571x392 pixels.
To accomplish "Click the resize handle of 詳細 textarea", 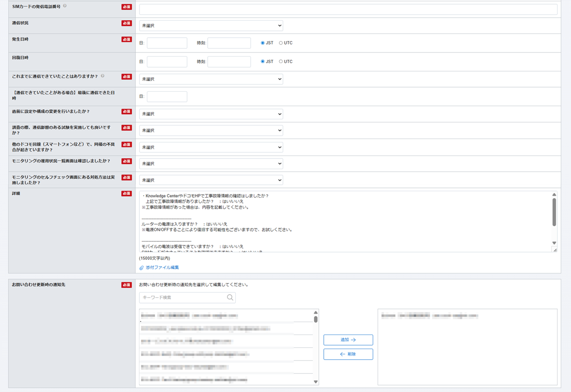I will tap(554, 250).
